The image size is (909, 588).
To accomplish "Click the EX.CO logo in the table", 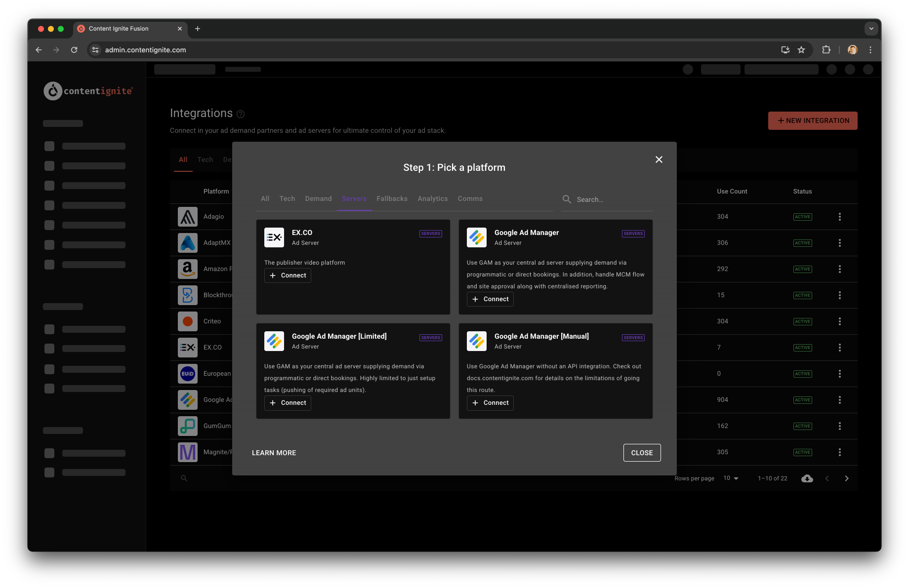I will [188, 348].
